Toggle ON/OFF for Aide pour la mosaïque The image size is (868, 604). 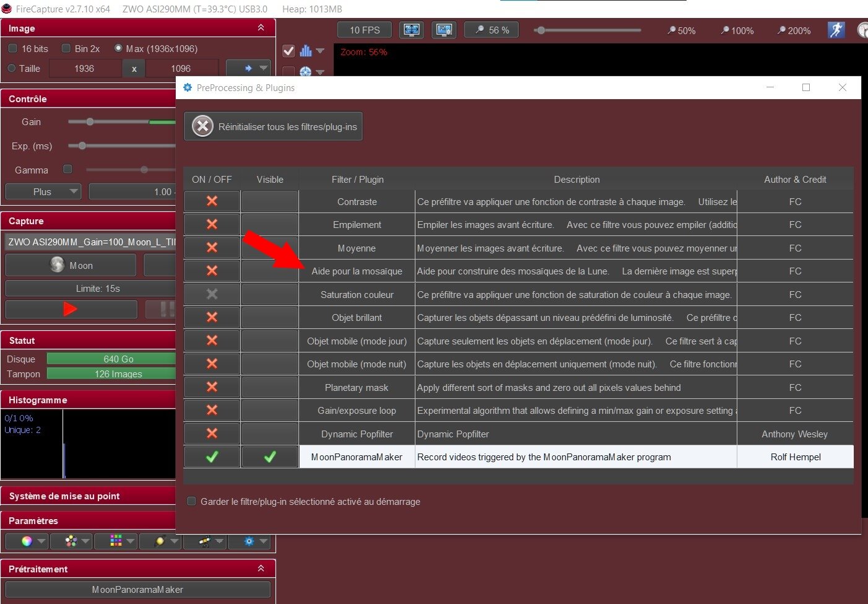click(x=212, y=271)
